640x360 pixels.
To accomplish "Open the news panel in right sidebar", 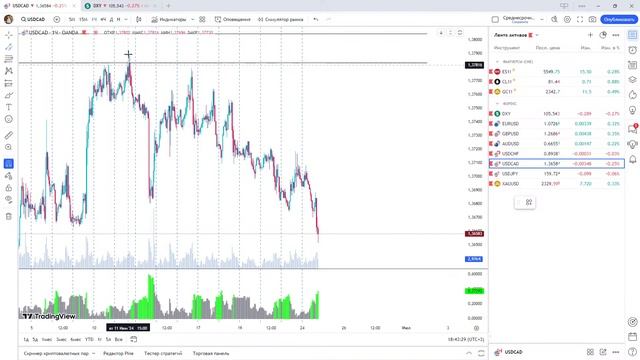I will [633, 65].
